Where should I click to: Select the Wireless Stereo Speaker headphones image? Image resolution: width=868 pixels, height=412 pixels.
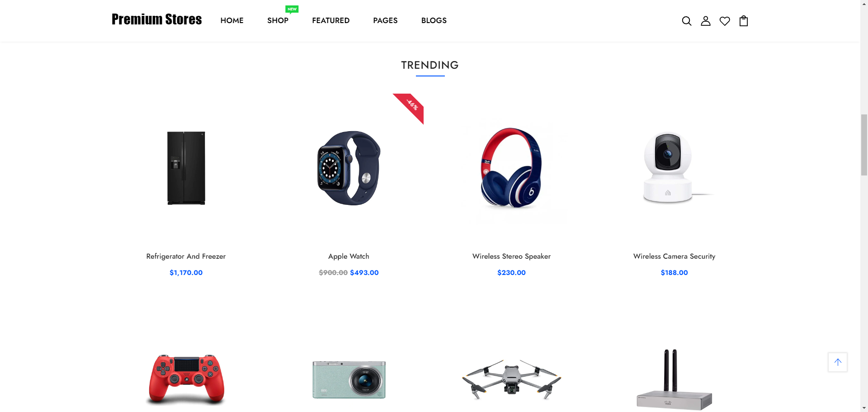[511, 168]
